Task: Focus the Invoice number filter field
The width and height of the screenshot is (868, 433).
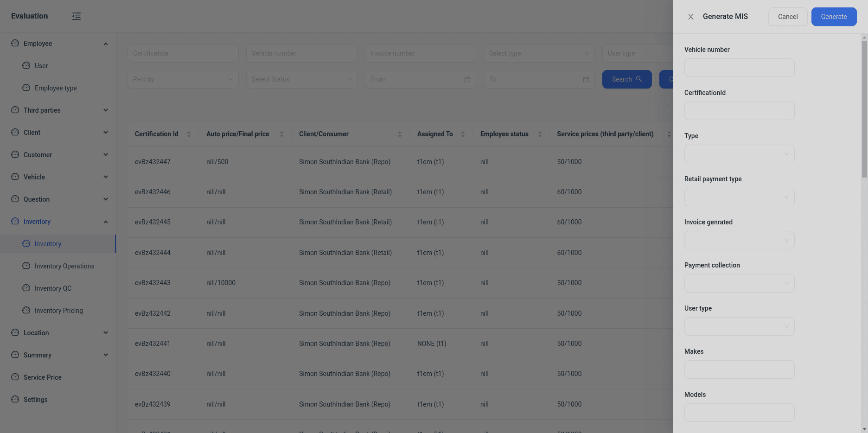Action: pos(420,53)
